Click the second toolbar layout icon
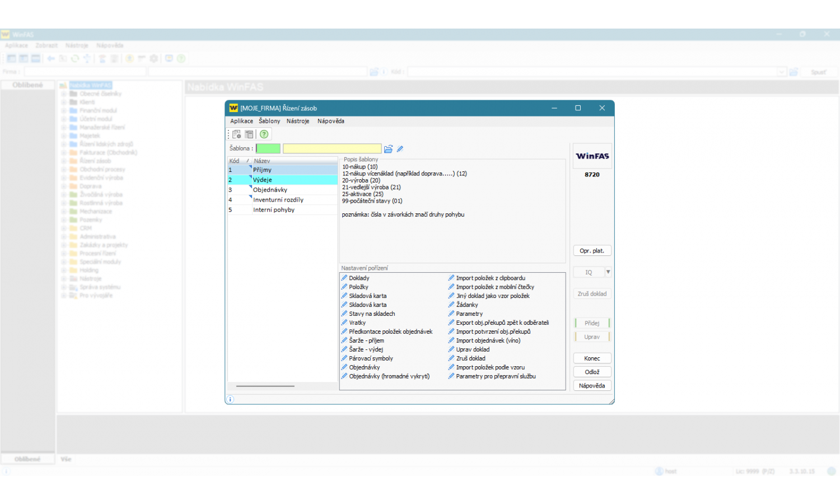 pos(249,134)
